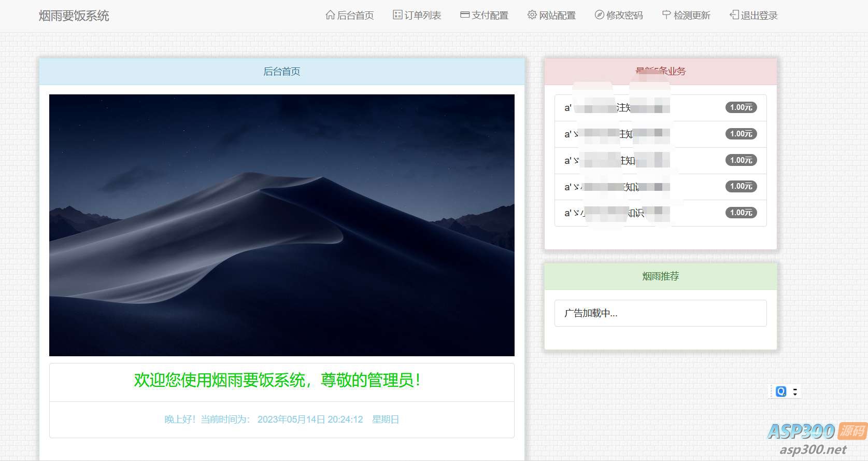Click the 烟雨推荐 green panel header
868x461 pixels.
click(x=660, y=276)
